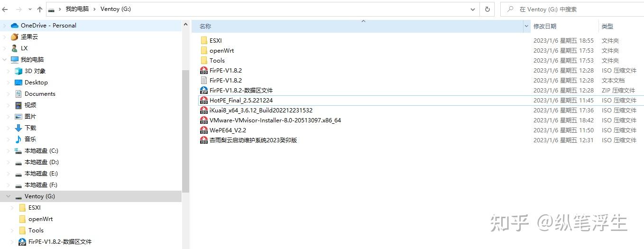Screen dimensions: 644x249
Task: Click the file name WePE64_V2.2
Action: click(x=228, y=130)
